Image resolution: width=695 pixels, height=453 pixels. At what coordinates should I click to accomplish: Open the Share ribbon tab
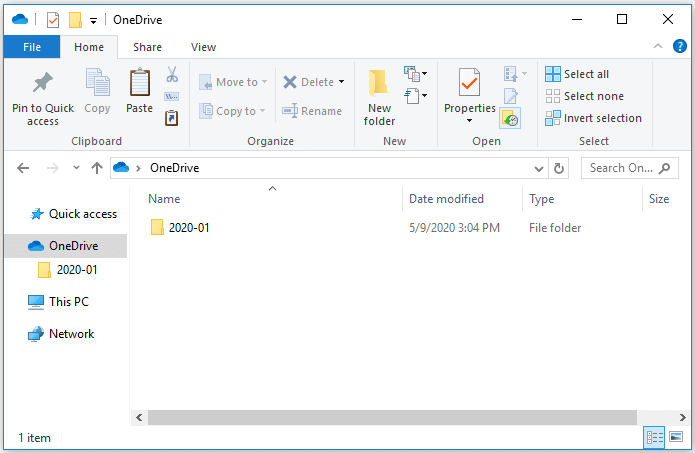pos(147,47)
